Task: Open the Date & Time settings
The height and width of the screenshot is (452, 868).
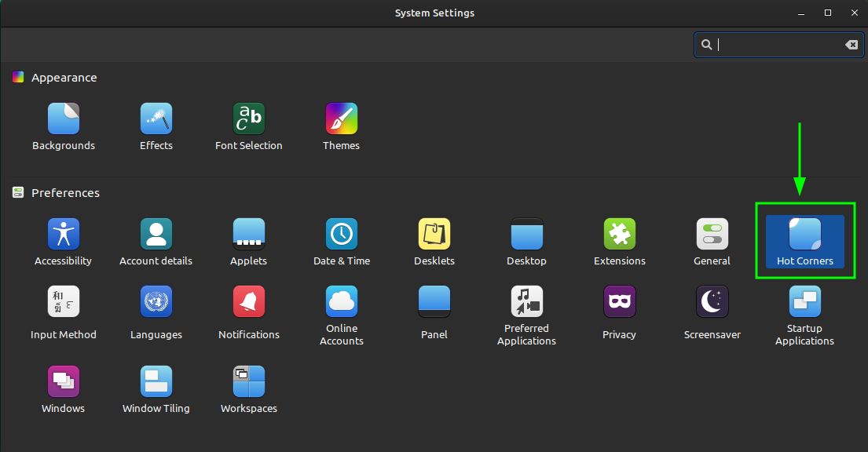Action: [x=341, y=240]
